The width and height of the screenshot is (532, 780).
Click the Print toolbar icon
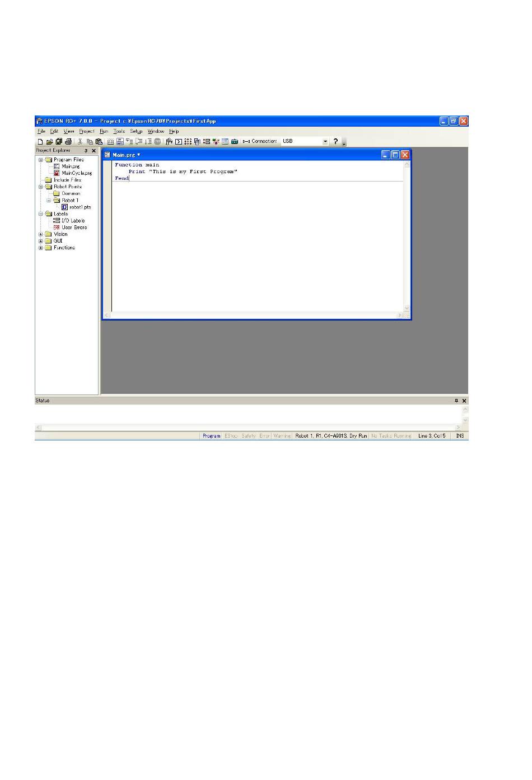click(68, 142)
